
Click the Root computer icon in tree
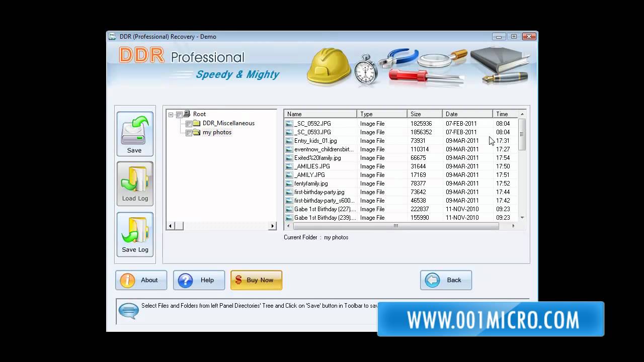click(187, 114)
